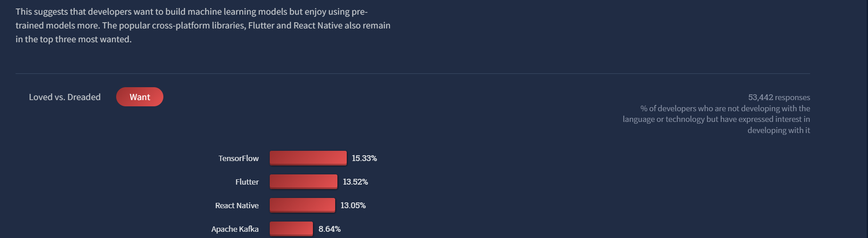Click the 'This suggests that developers' paragraph line
Image resolution: width=868 pixels, height=238 pixels.
point(191,12)
